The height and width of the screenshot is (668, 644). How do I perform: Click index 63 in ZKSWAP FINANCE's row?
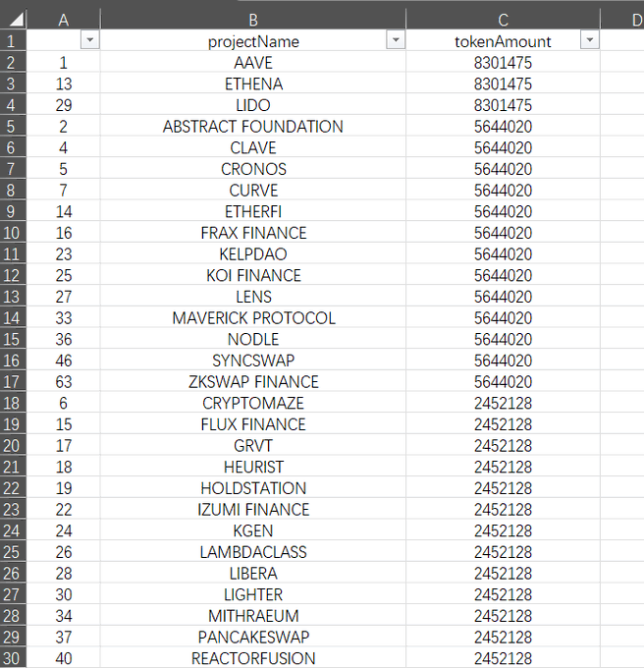tap(64, 382)
